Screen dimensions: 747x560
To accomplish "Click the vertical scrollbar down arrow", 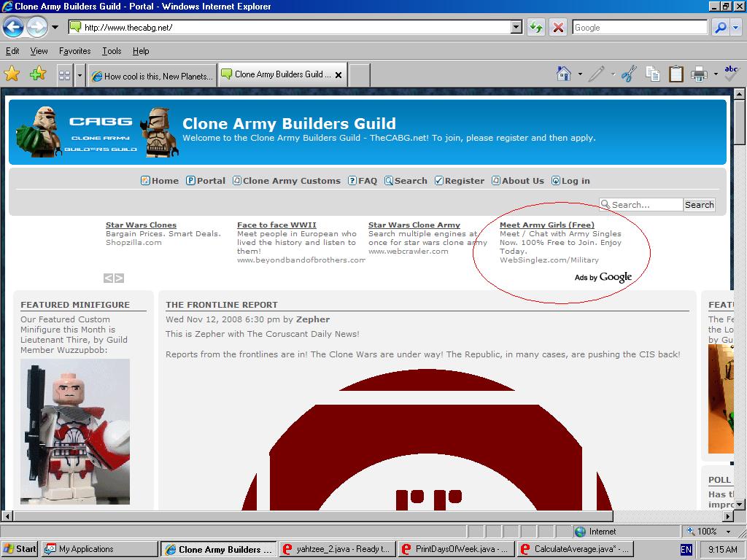I will [x=739, y=504].
